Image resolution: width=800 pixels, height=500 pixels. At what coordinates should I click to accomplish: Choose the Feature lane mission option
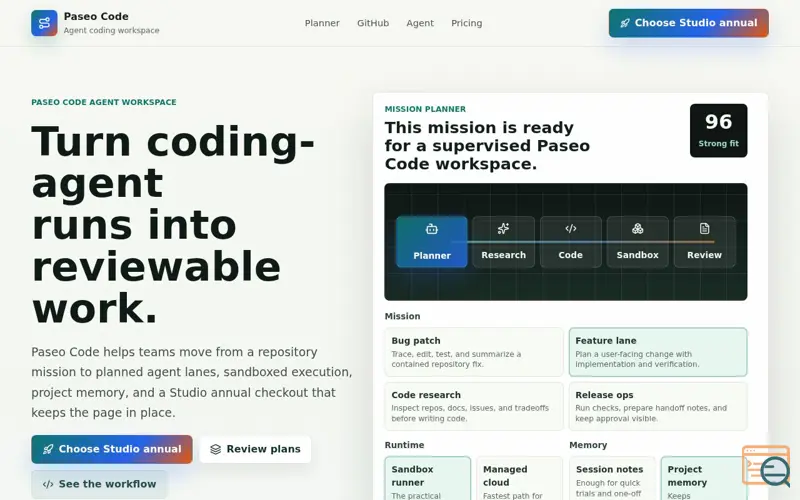(658, 352)
